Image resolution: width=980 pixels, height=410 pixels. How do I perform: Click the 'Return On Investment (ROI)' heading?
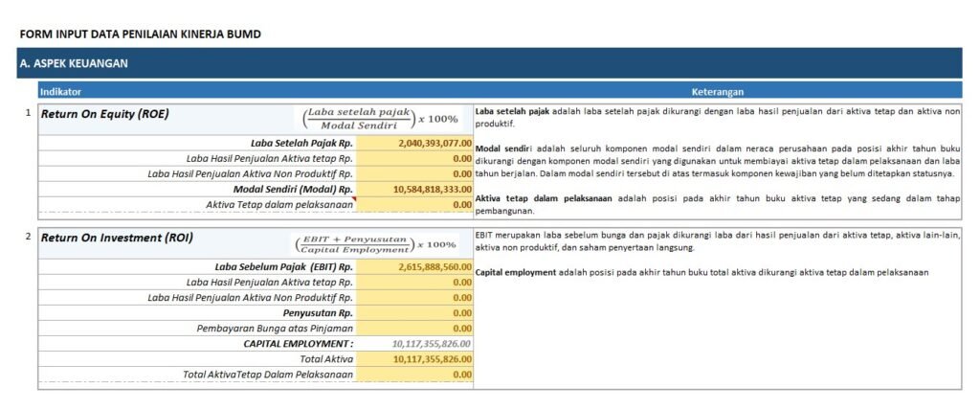pos(117,238)
